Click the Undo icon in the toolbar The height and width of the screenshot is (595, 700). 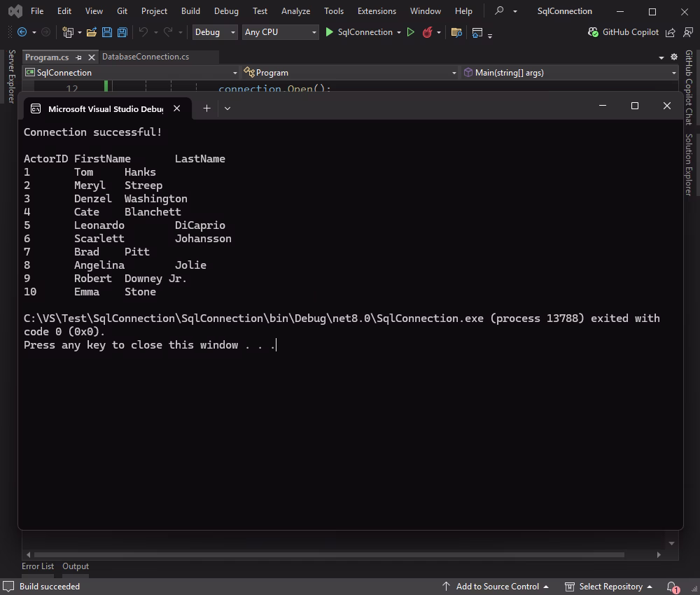click(143, 32)
